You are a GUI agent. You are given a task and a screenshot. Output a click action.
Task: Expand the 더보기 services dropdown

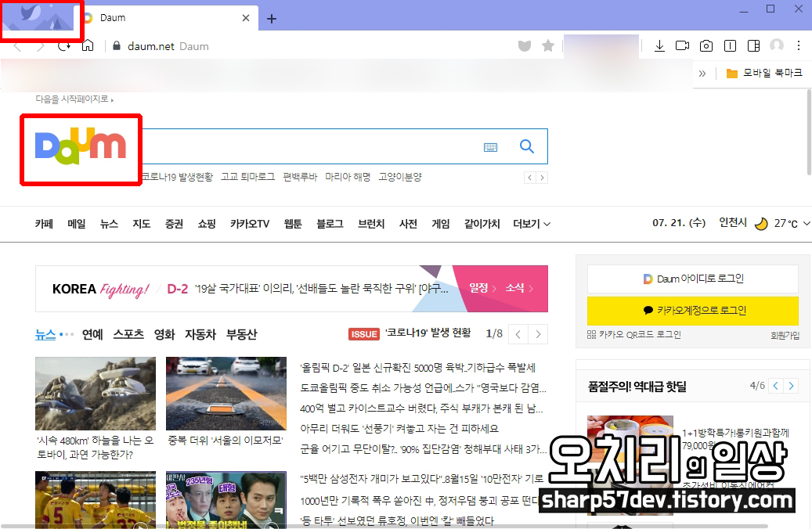click(x=532, y=224)
